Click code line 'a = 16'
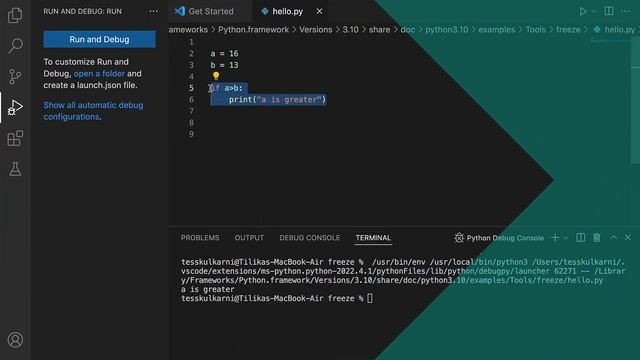Image resolution: width=640 pixels, height=360 pixels. (x=224, y=53)
